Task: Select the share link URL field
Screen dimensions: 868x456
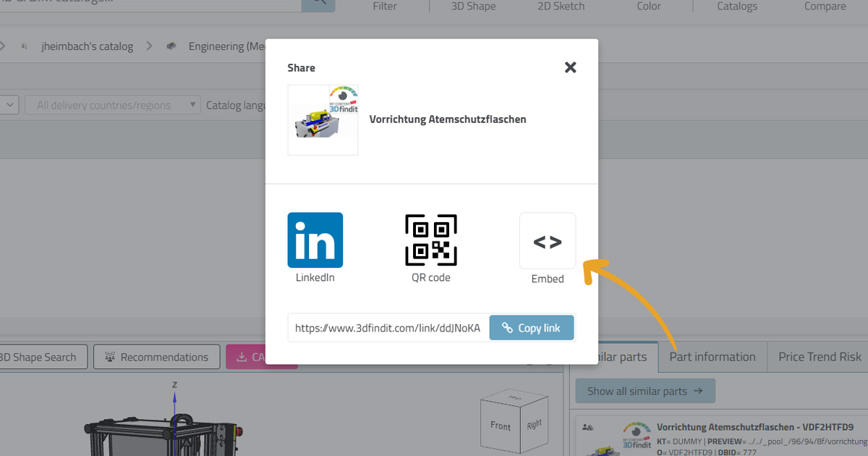Action: 388,328
